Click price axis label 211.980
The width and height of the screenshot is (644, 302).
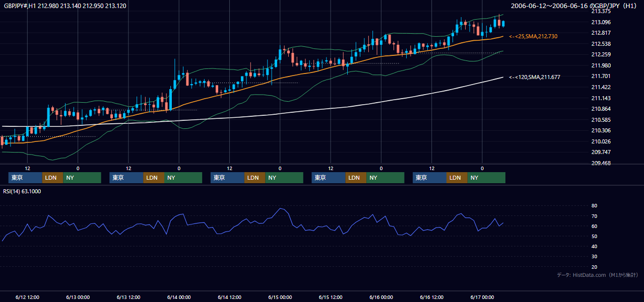point(601,65)
